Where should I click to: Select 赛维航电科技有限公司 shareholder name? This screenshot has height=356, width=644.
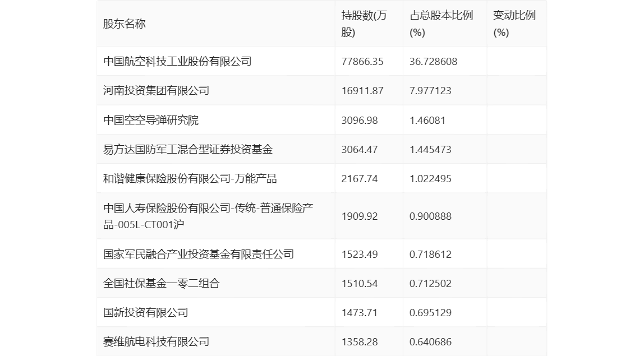click(156, 341)
